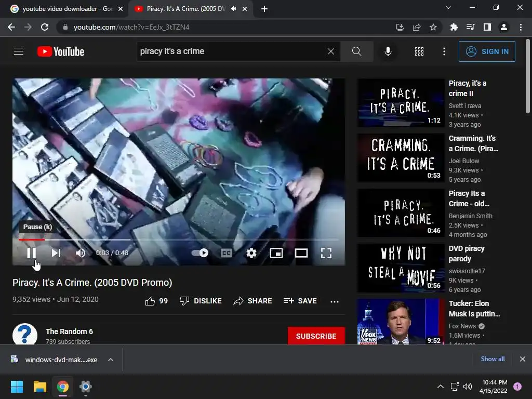
Task: Open 'Piracy, it's a crime II' thumbnail
Action: pyautogui.click(x=401, y=102)
